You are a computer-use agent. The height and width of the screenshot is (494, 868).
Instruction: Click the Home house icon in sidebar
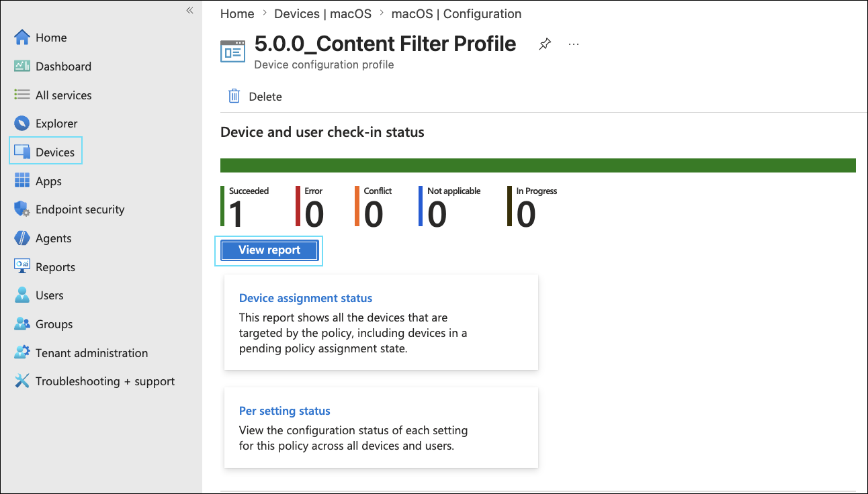pos(22,38)
